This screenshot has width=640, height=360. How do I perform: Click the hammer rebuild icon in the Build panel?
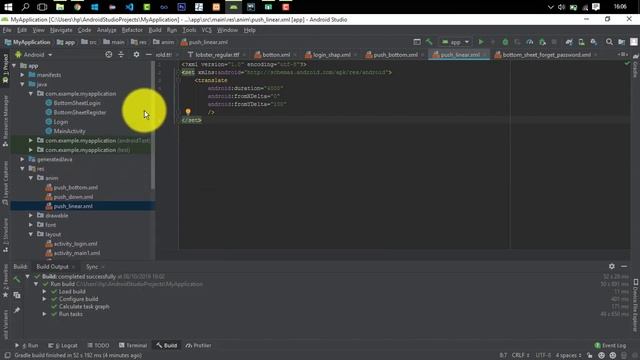(x=17, y=280)
